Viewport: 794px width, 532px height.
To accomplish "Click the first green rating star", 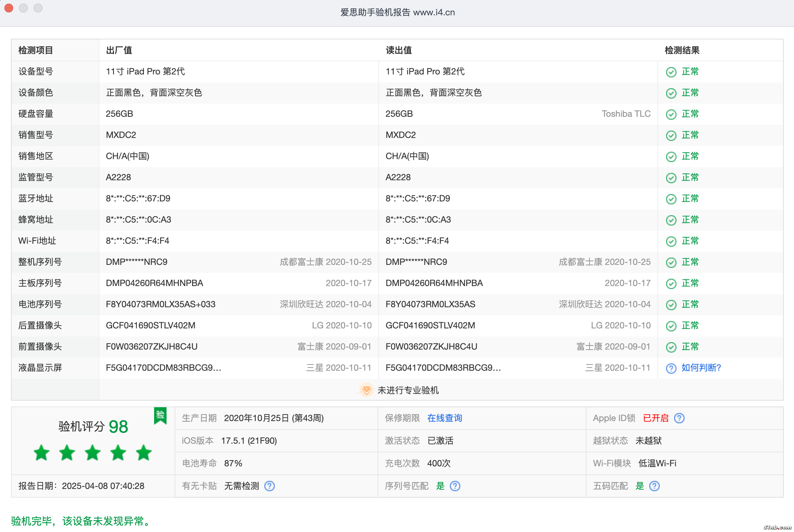I will [42, 453].
